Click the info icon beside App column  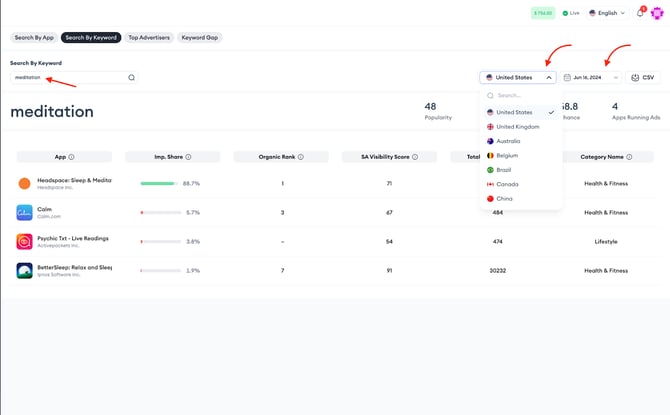click(71, 157)
